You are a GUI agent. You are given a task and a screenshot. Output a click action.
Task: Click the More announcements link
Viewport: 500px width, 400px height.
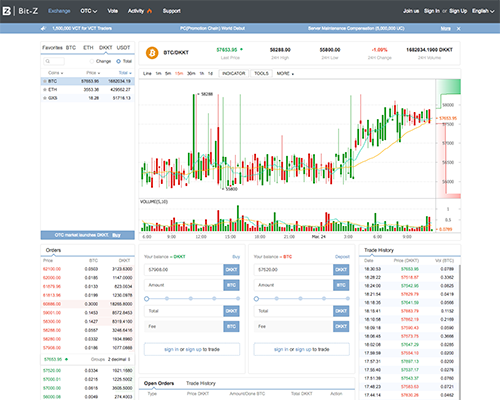446,29
